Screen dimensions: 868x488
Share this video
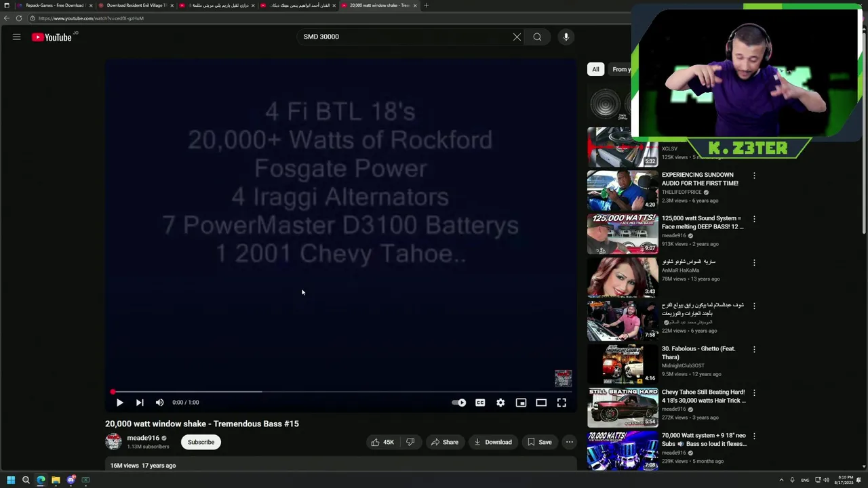444,442
